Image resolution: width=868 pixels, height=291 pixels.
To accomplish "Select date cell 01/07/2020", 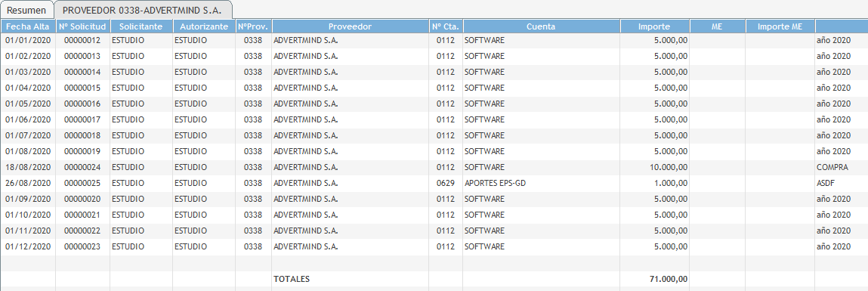I will coord(28,135).
